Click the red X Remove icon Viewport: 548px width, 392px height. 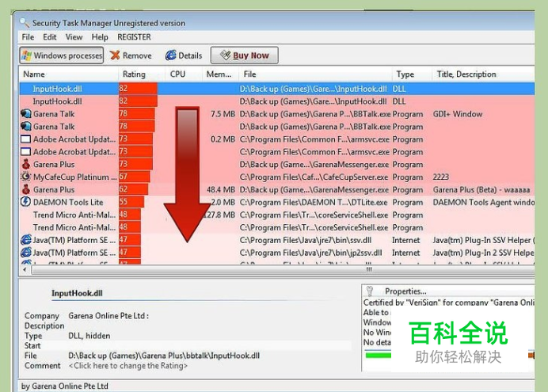tap(115, 55)
